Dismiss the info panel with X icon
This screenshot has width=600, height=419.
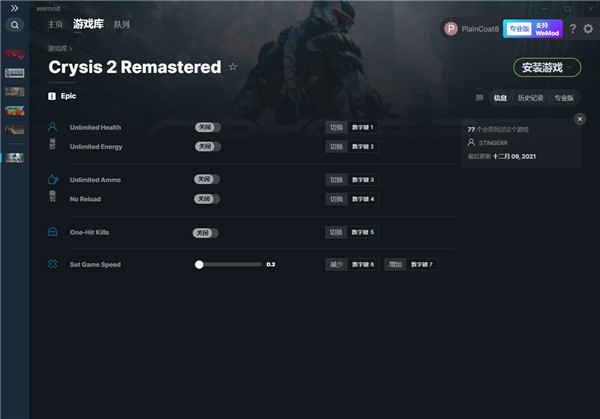click(x=579, y=119)
